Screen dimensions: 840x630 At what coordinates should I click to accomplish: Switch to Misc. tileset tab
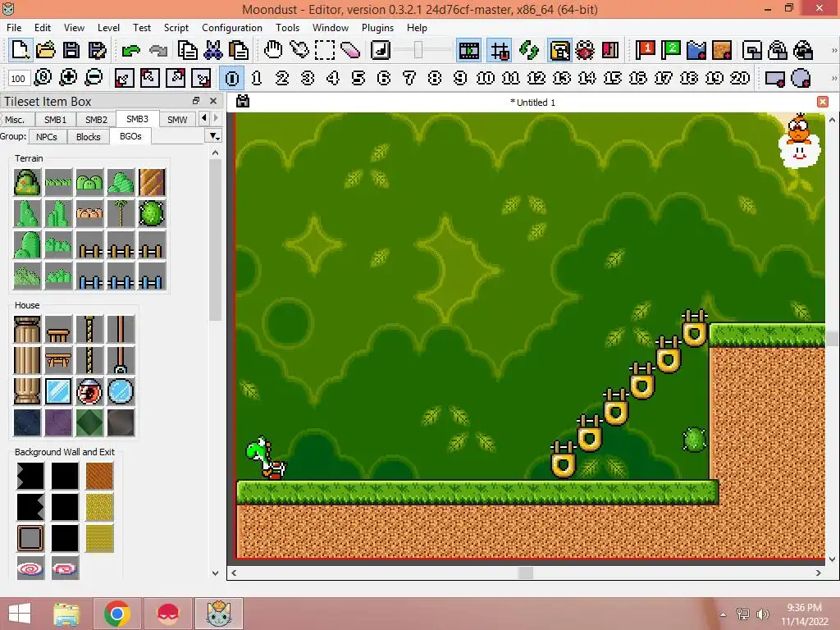point(15,120)
